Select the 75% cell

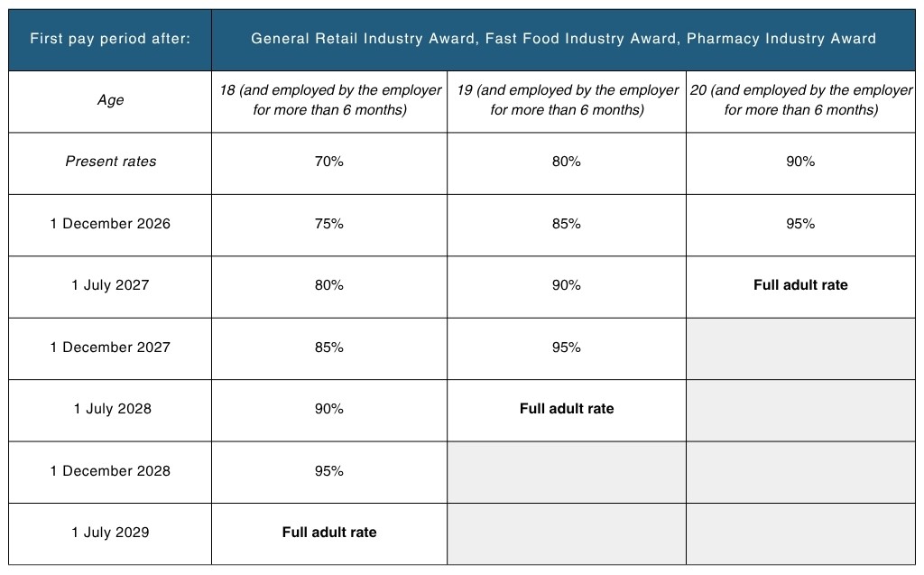pos(329,224)
